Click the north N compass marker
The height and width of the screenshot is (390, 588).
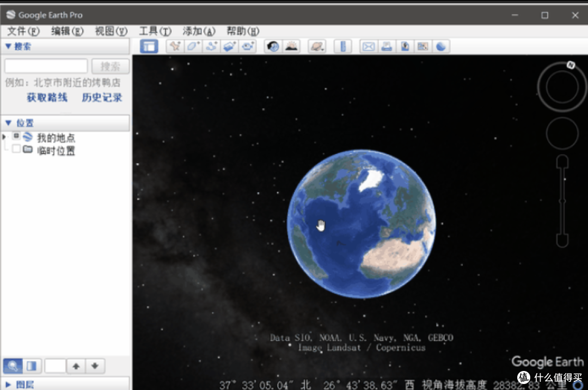[x=571, y=65]
